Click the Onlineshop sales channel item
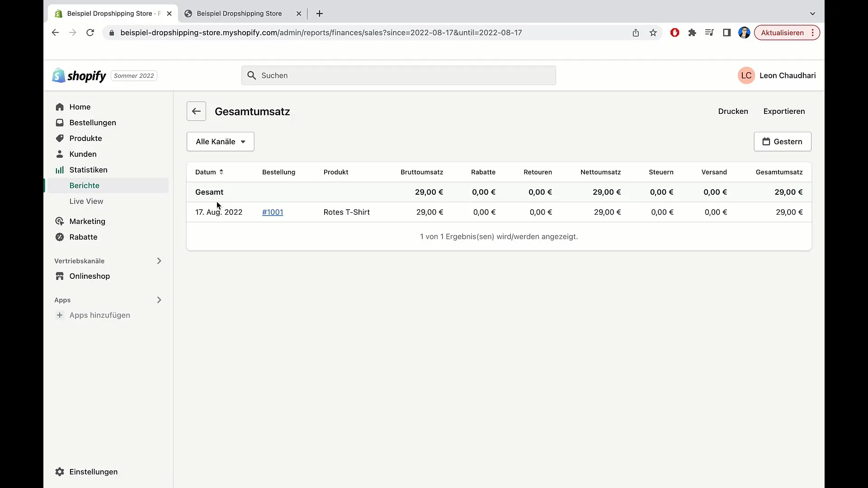This screenshot has width=868, height=488. tap(90, 276)
